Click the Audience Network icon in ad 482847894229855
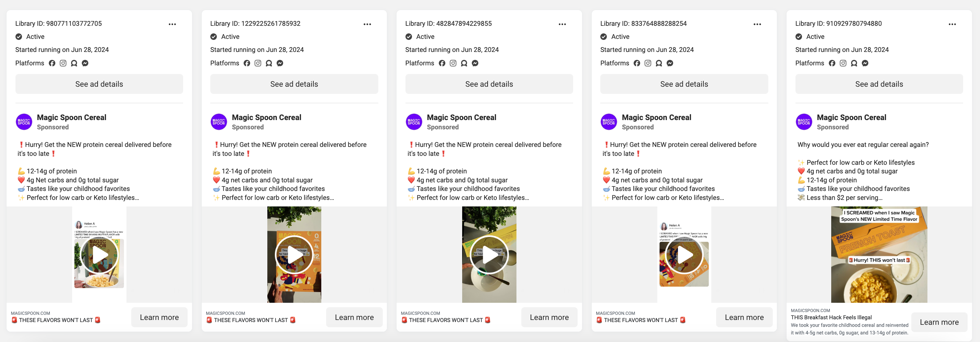The height and width of the screenshot is (342, 980). [x=464, y=63]
